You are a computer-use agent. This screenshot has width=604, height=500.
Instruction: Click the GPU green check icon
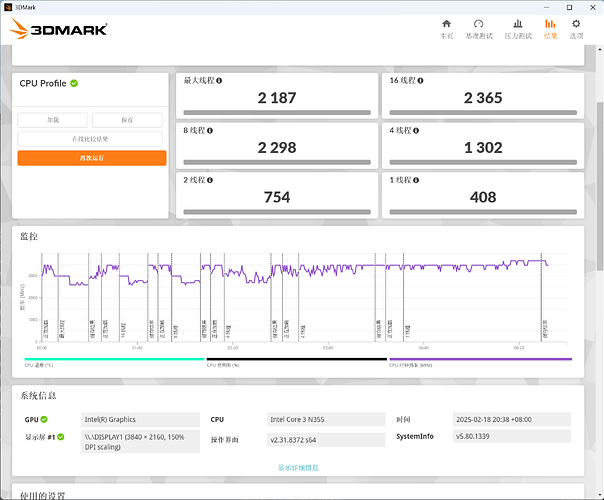point(43,419)
